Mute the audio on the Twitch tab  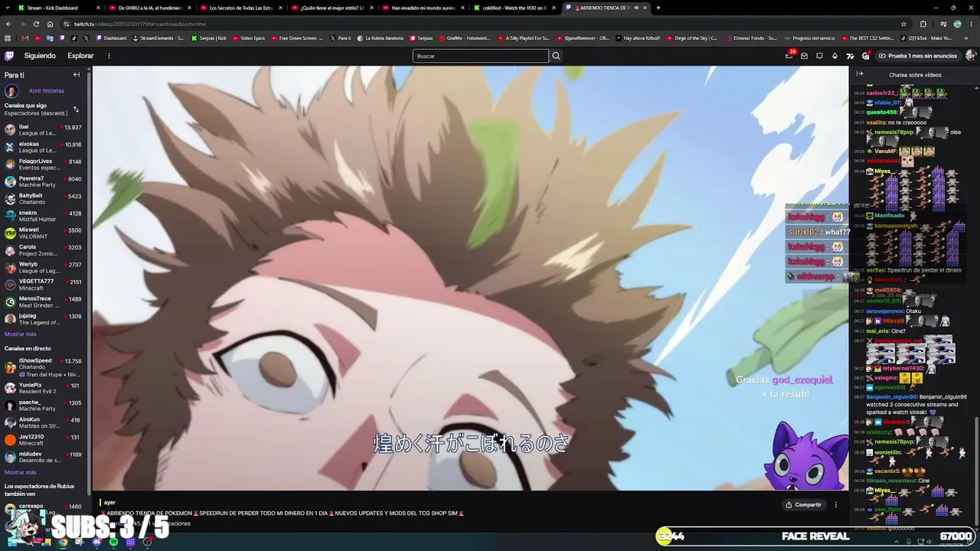point(636,8)
